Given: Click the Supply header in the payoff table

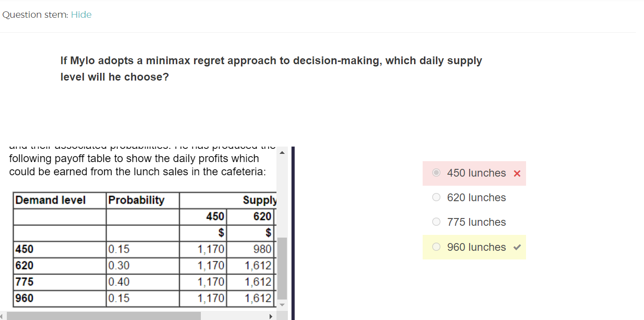Looking at the screenshot, I should (259, 200).
